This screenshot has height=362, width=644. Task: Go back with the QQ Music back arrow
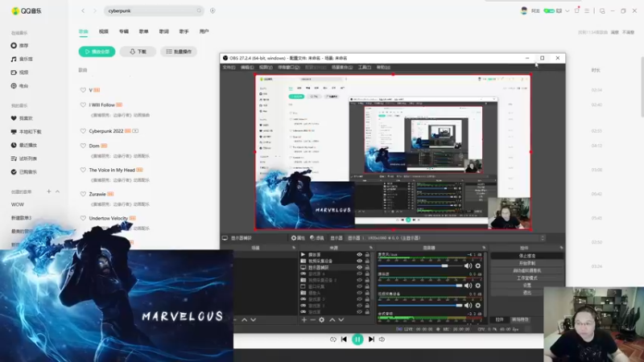coord(83,10)
